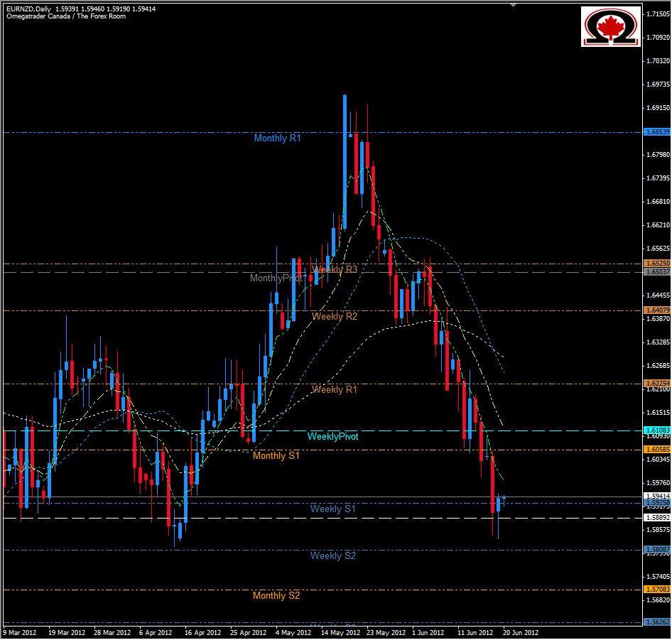
Task: Select the Weekly R1 label
Action: click(335, 390)
